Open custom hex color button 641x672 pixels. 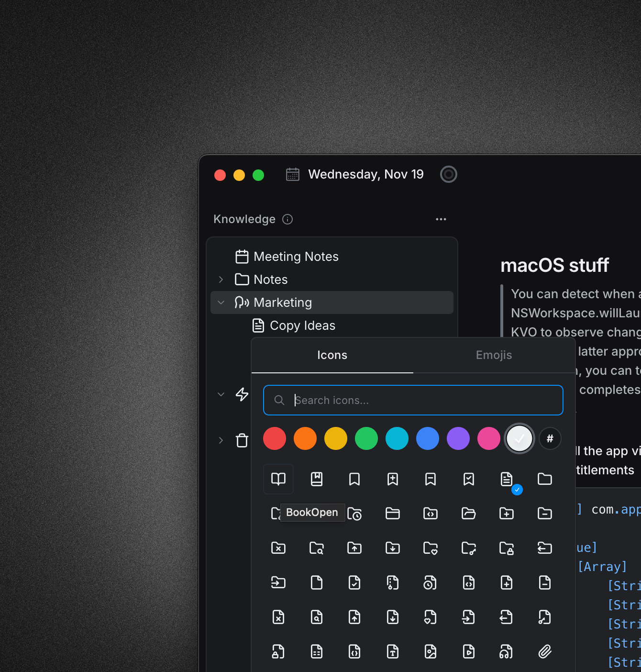coord(550,438)
